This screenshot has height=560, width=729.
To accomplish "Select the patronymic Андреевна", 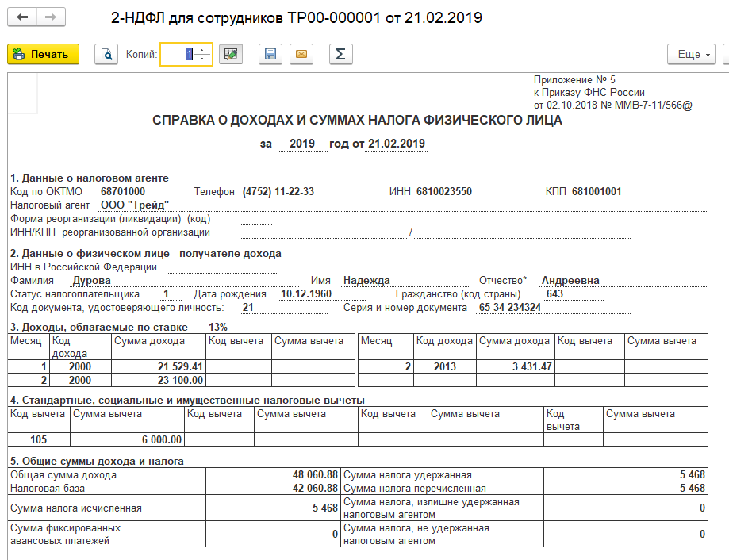I will [570, 281].
